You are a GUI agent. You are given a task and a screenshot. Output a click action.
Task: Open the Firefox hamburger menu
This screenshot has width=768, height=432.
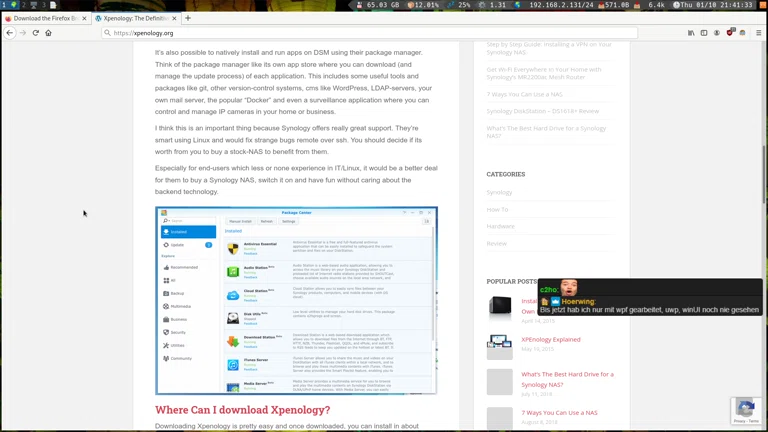click(x=758, y=33)
